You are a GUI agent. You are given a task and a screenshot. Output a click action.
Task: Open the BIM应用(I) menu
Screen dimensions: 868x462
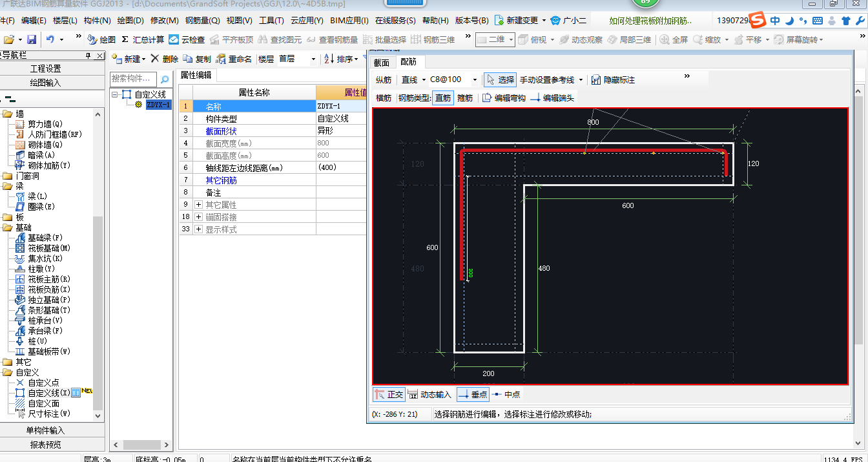coord(349,21)
